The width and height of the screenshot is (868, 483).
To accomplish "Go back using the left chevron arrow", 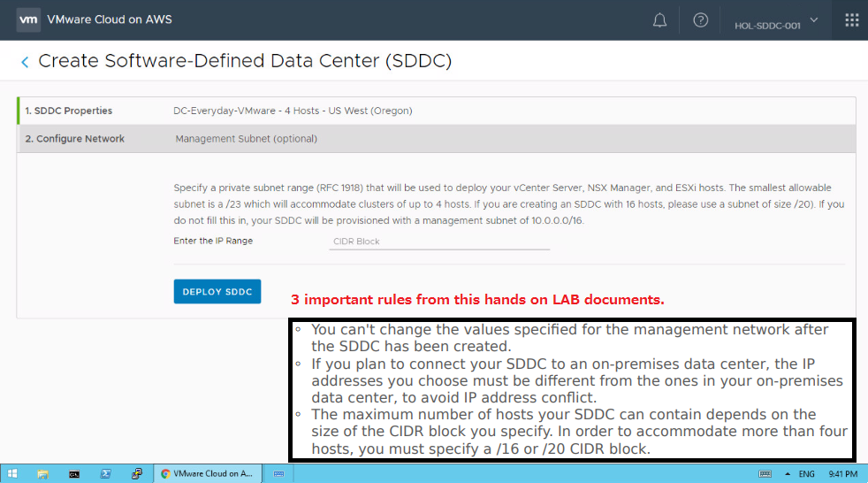I will (25, 62).
